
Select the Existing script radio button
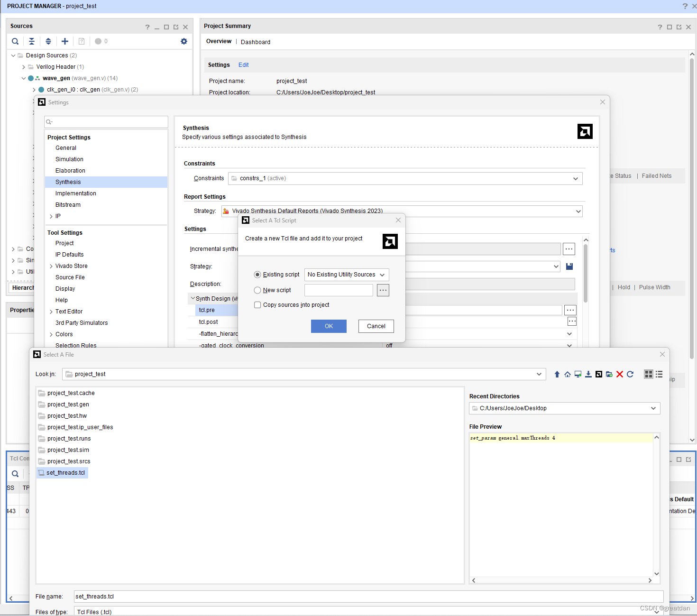(x=257, y=275)
